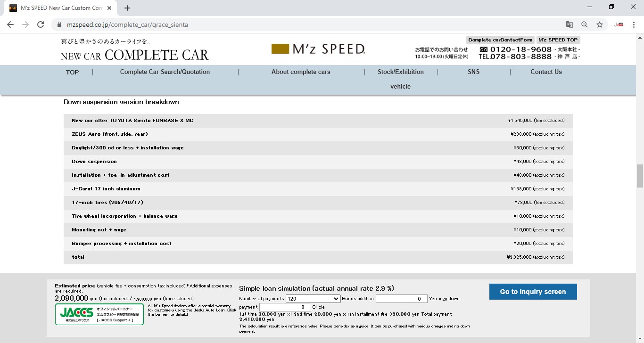Open the Complete Car Search/Quotation menu
This screenshot has width=644, height=343.
coord(165,72)
